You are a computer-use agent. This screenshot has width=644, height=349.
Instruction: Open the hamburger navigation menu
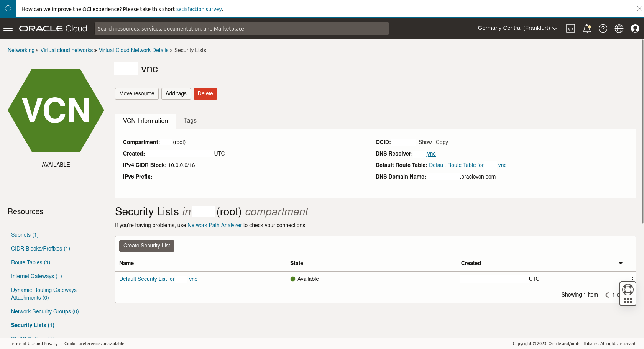click(x=8, y=28)
